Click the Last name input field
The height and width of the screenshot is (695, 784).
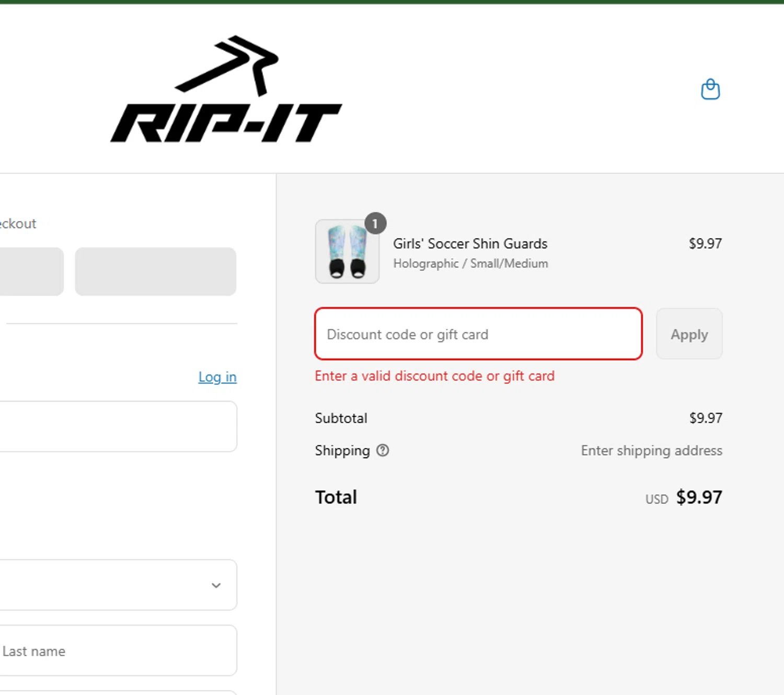(118, 651)
